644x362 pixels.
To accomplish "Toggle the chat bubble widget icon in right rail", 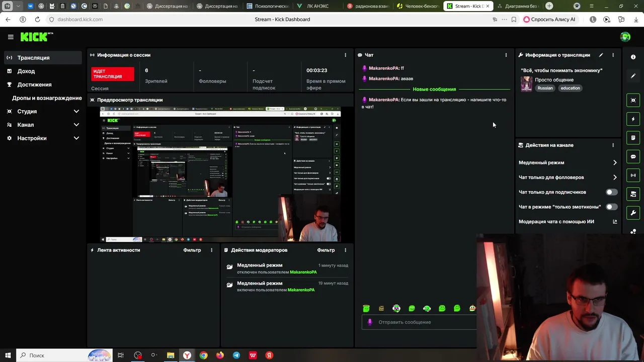I will 633,156.
